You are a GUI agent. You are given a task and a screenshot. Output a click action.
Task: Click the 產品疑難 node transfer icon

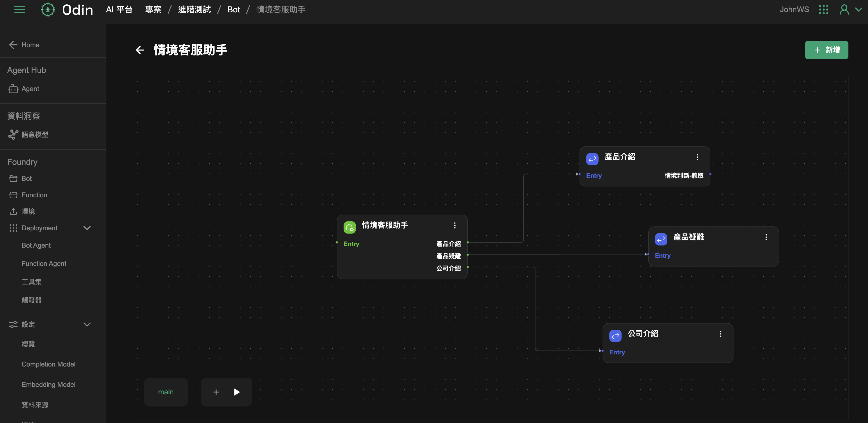pos(661,239)
